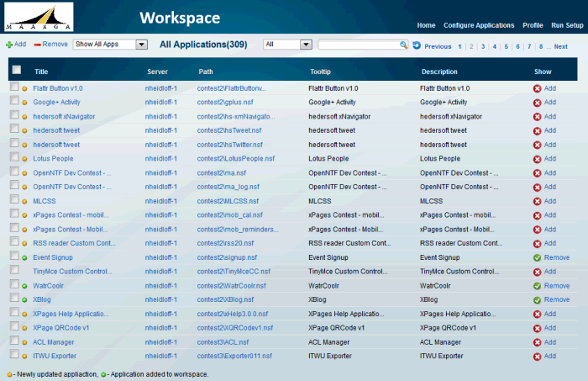Viewport: 588px width, 381px height.
Task: Click contest3\Exporter011.nsf path
Action: pyautogui.click(x=234, y=357)
